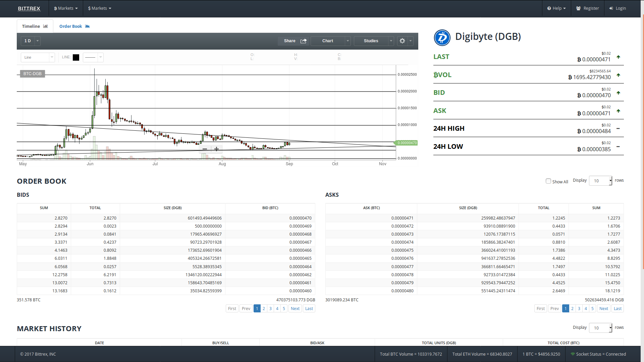This screenshot has width=644, height=362.
Task: Click the 24H LOW dash indicator icon
Action: (618, 146)
